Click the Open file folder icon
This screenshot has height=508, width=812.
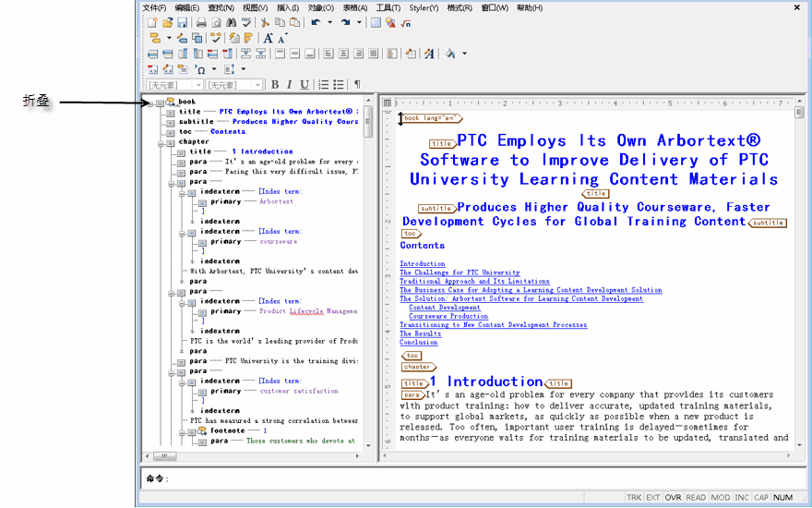pos(167,23)
